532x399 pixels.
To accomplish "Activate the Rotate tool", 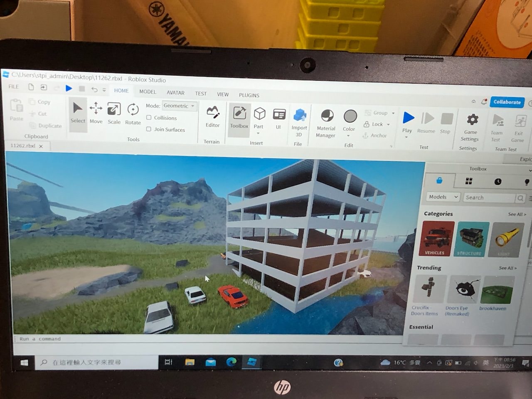I will click(133, 114).
